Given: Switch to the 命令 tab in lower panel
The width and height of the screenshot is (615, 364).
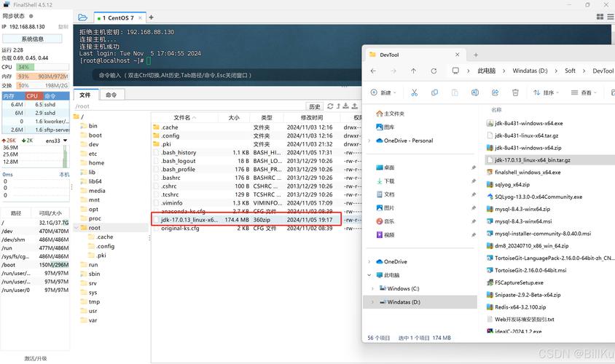Looking at the screenshot, I should (111, 95).
